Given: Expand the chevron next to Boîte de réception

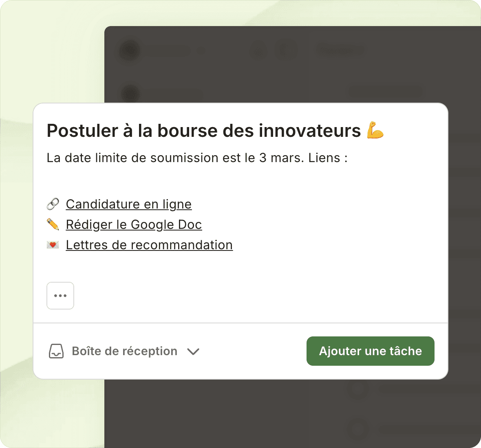Looking at the screenshot, I should pyautogui.click(x=193, y=351).
